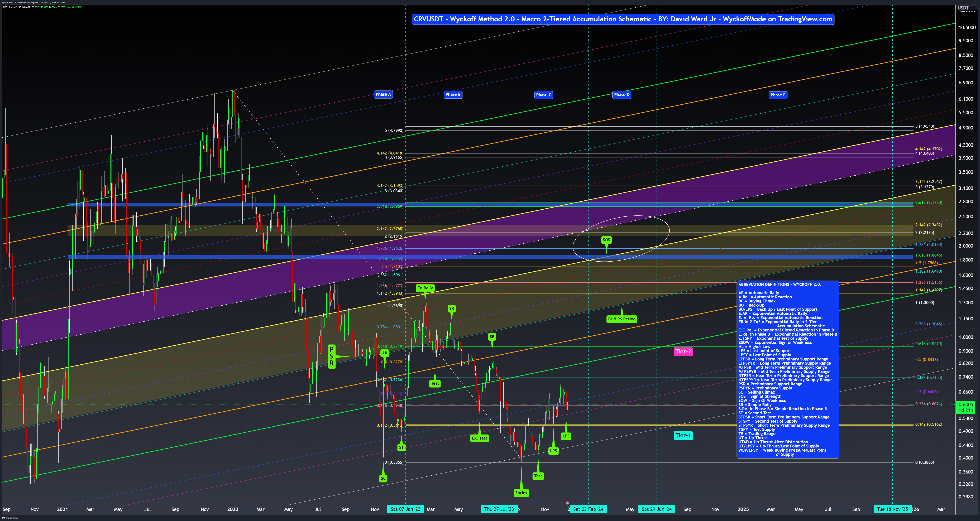Click the Thu 27 Jul '23 date marker
This screenshot has width=980, height=521.
pos(499,509)
